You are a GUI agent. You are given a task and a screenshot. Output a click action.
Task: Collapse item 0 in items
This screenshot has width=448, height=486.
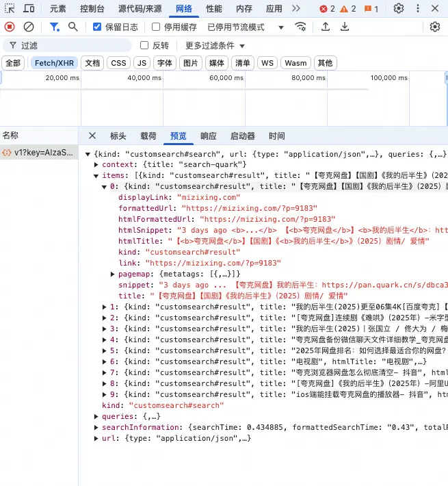pos(105,187)
